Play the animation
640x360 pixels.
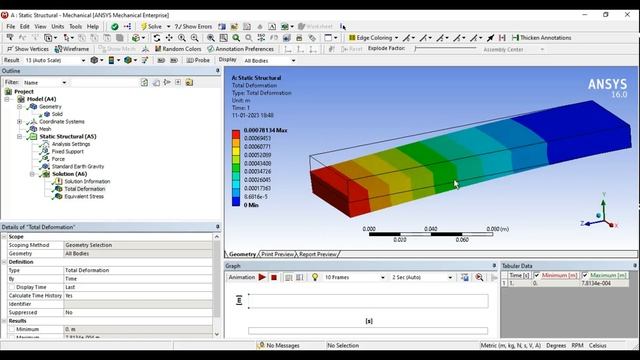[x=262, y=278]
